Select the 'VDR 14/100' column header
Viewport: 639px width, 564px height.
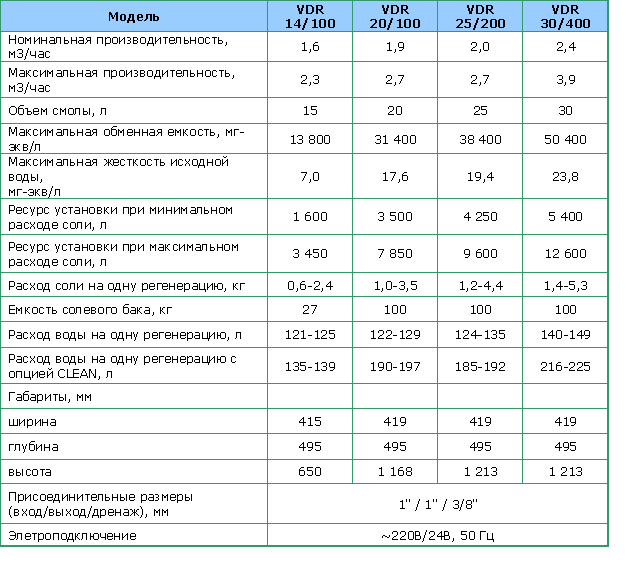click(x=310, y=16)
